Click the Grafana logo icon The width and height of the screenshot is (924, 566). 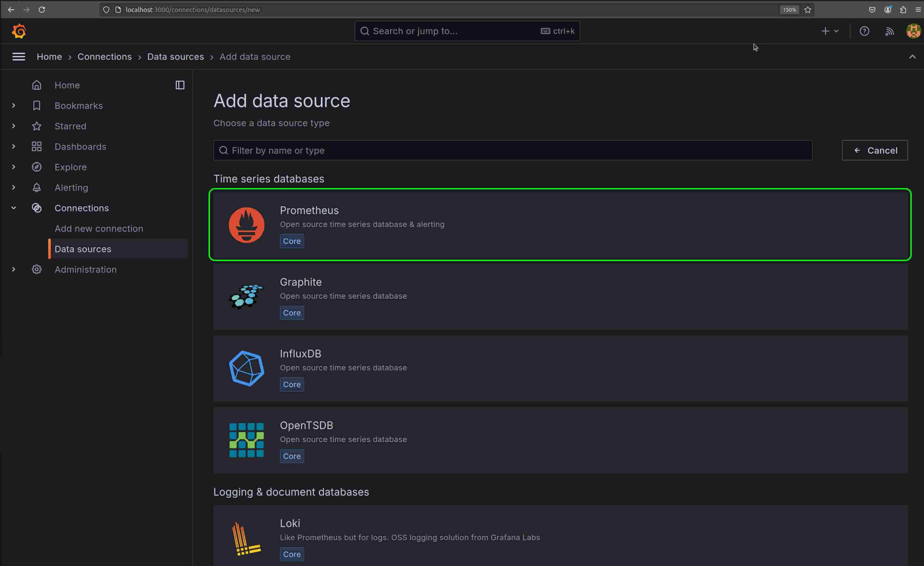tap(19, 31)
